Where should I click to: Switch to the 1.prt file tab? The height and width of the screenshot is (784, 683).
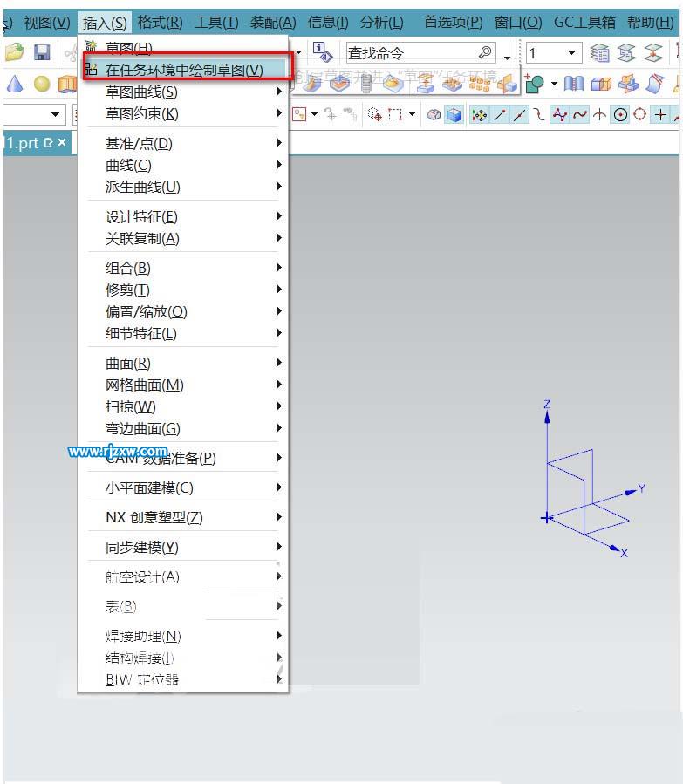pos(23,144)
